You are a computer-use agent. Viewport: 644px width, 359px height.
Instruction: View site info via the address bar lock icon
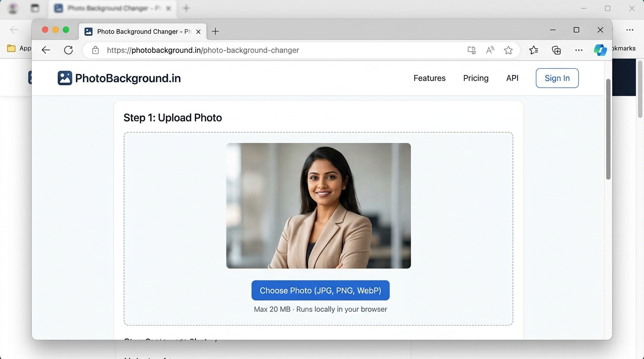(x=95, y=50)
